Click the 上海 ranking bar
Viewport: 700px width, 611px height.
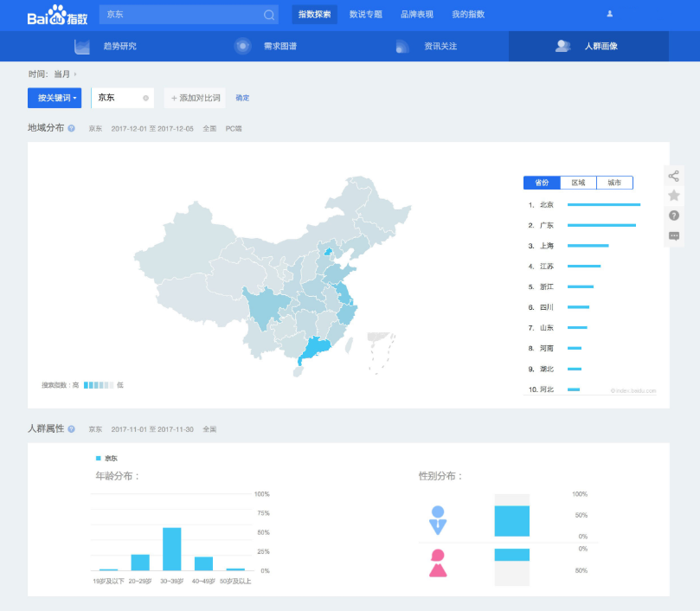(x=588, y=246)
